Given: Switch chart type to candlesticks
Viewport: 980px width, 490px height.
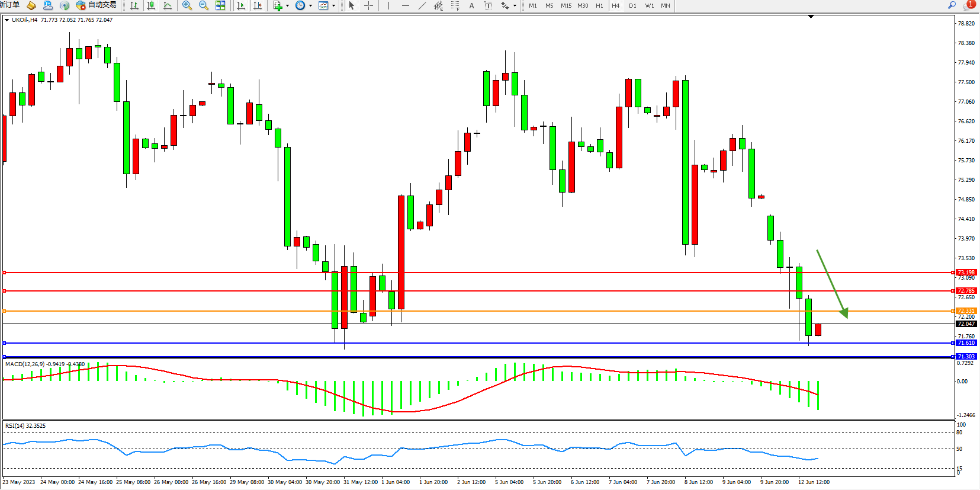Looking at the screenshot, I should [151, 5].
